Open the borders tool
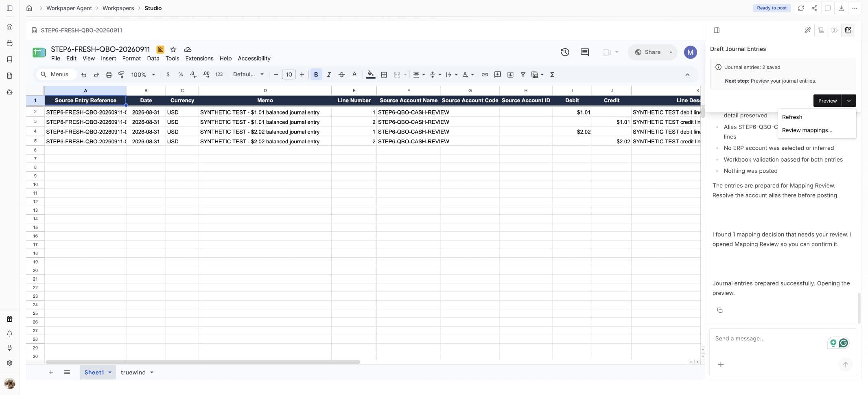The image size is (868, 395). (x=384, y=75)
